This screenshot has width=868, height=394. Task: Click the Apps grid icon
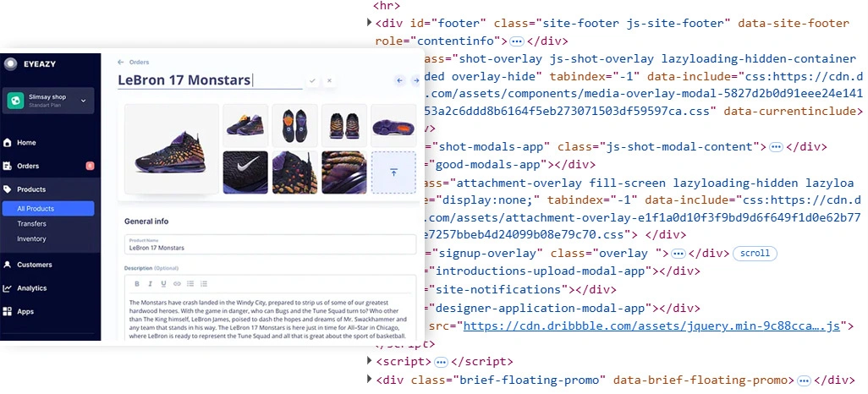[8, 311]
